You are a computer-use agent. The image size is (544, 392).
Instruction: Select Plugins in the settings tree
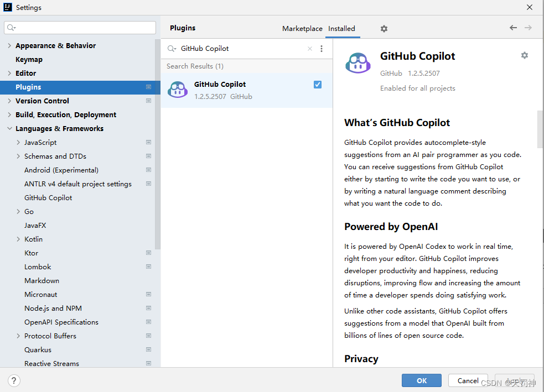point(80,87)
